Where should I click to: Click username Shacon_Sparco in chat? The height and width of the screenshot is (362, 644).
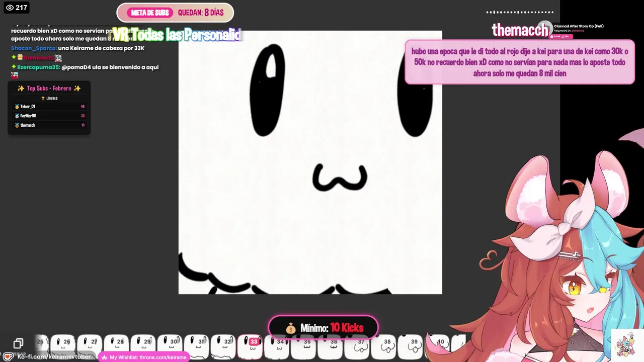[x=33, y=48]
